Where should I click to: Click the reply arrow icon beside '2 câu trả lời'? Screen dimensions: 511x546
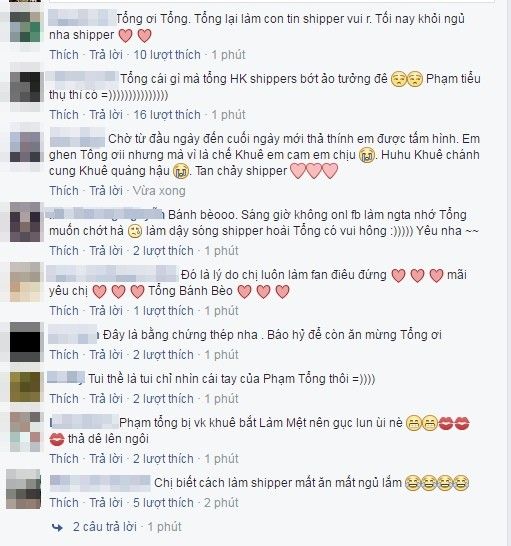[x=57, y=527]
